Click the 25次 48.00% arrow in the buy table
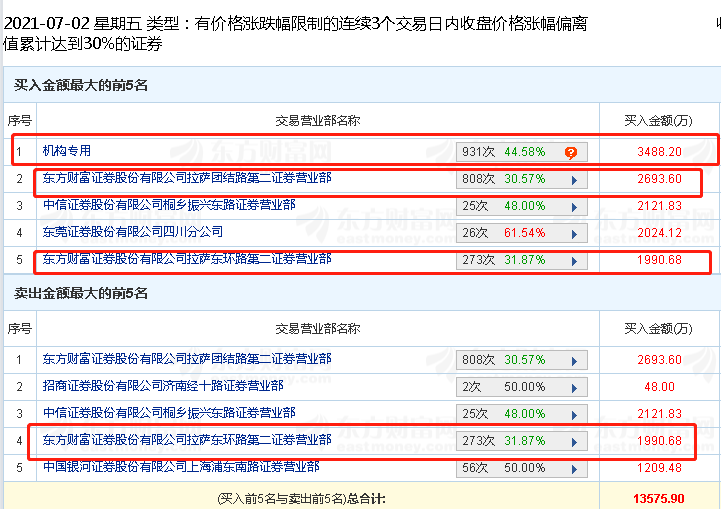This screenshot has width=721, height=509. (574, 206)
